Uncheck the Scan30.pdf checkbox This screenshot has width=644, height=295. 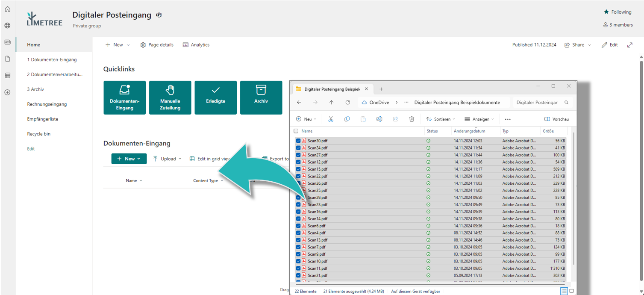click(x=298, y=141)
